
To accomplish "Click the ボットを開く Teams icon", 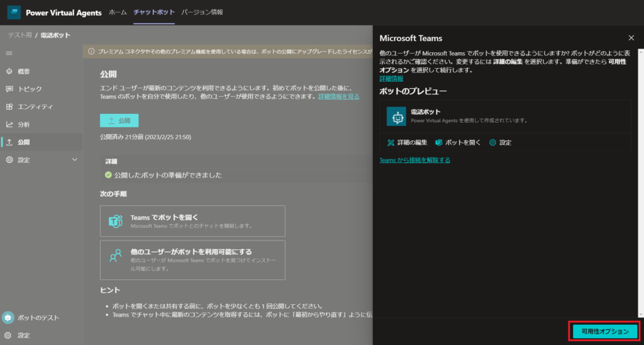I will pos(438,143).
